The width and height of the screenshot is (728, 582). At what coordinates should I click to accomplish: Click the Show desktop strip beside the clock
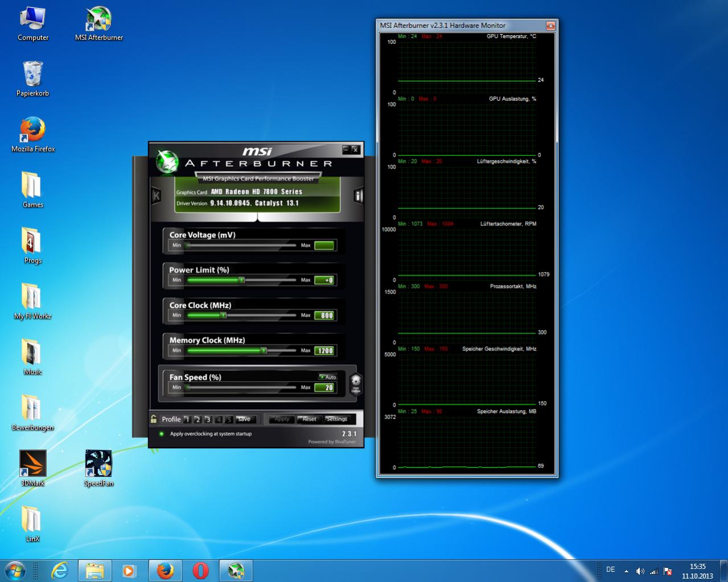pyautogui.click(x=724, y=571)
